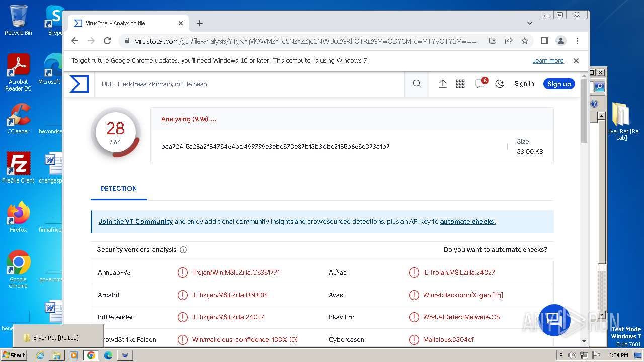Bookmark this page with the star icon
Screen dimensions: 644x362
click(x=525, y=41)
